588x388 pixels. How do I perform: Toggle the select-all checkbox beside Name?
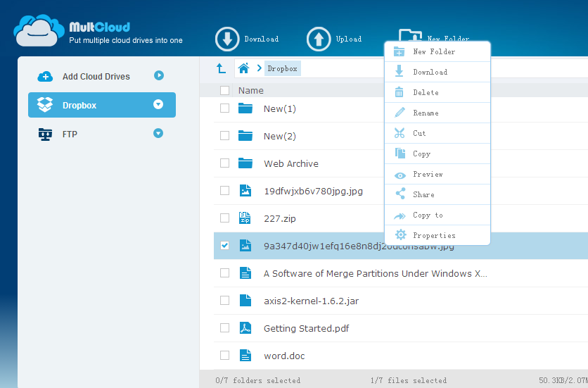click(x=224, y=90)
